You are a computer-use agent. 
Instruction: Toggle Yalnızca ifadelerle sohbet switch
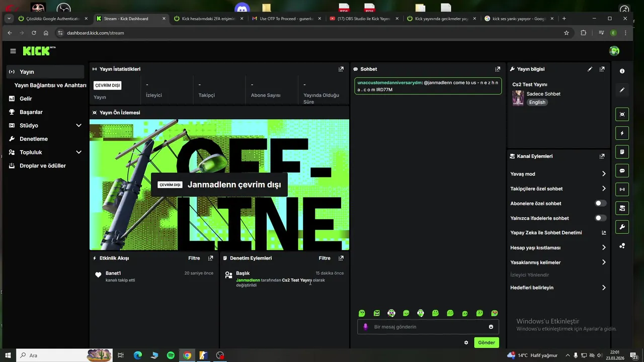pyautogui.click(x=601, y=218)
